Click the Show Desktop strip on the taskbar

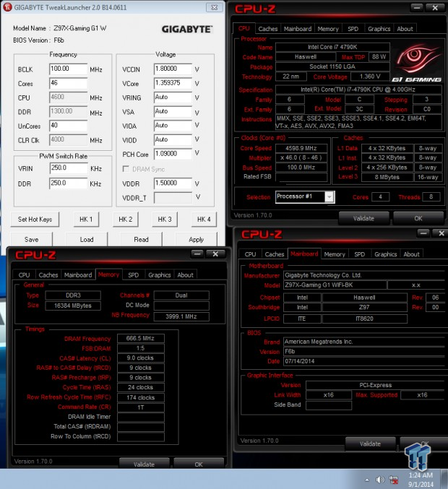(444, 479)
